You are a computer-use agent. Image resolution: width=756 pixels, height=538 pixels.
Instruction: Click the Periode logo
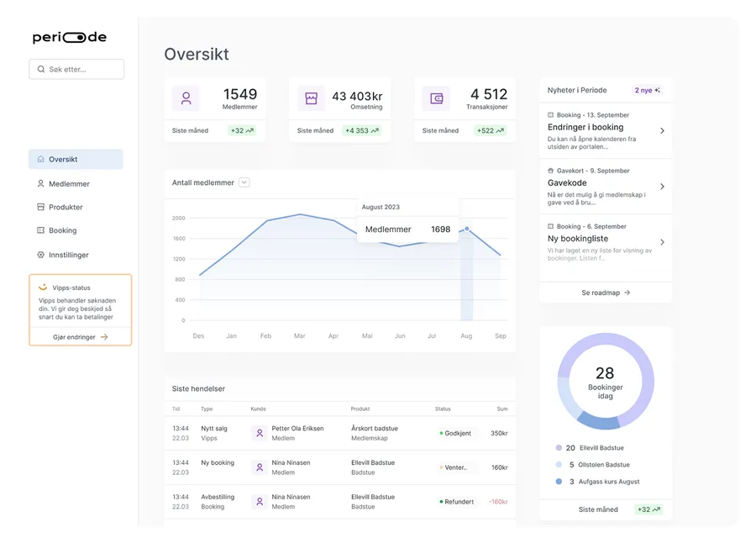pyautogui.click(x=70, y=38)
